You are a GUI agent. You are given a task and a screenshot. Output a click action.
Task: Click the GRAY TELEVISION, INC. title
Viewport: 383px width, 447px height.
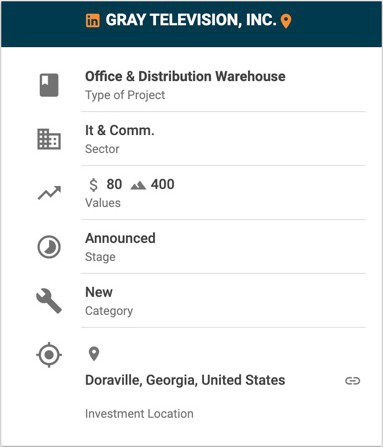191,20
